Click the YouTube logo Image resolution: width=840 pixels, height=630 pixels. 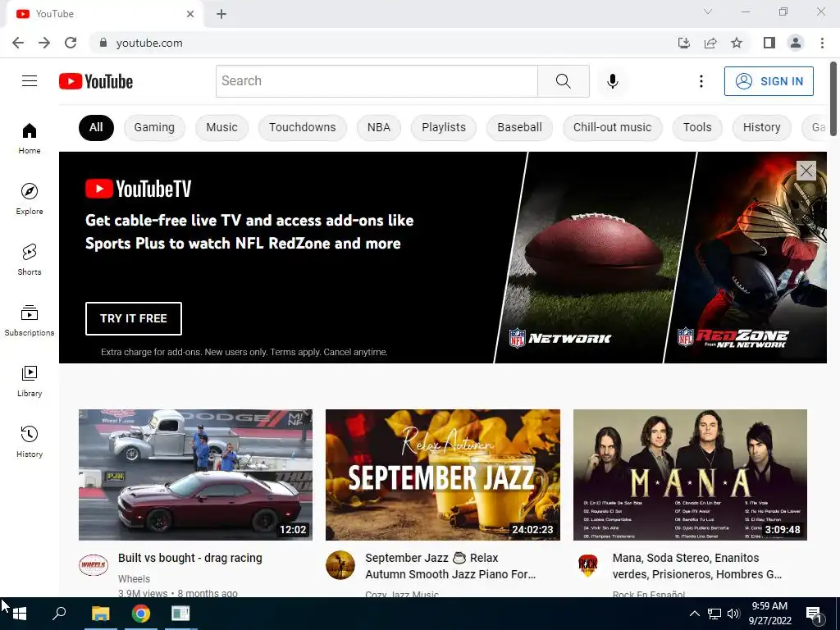(x=96, y=81)
